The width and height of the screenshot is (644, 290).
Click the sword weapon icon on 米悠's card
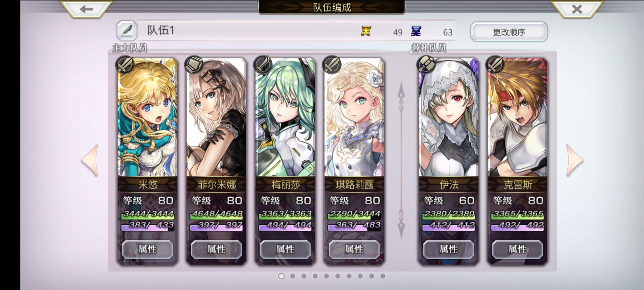pos(125,65)
